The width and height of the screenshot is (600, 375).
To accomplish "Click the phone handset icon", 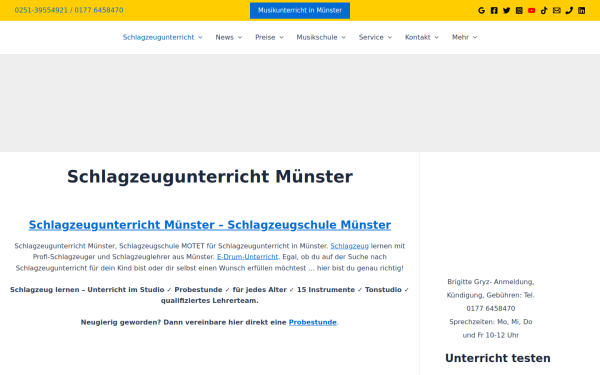I will (x=569, y=11).
